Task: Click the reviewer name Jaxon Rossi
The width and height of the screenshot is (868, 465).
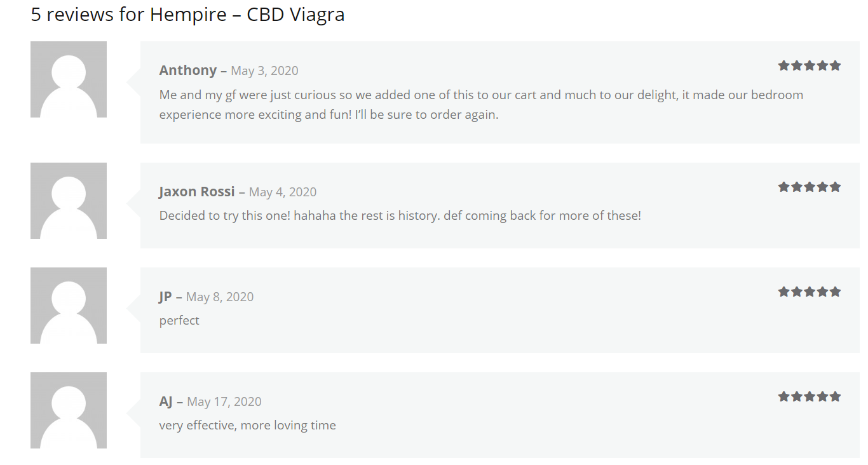Action: [197, 191]
